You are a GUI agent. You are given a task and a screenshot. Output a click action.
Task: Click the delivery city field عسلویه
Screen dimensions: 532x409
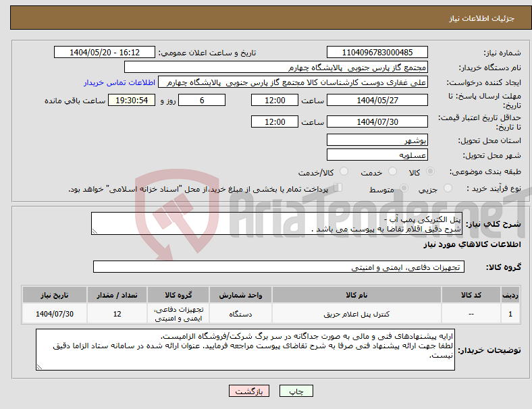[377, 155]
